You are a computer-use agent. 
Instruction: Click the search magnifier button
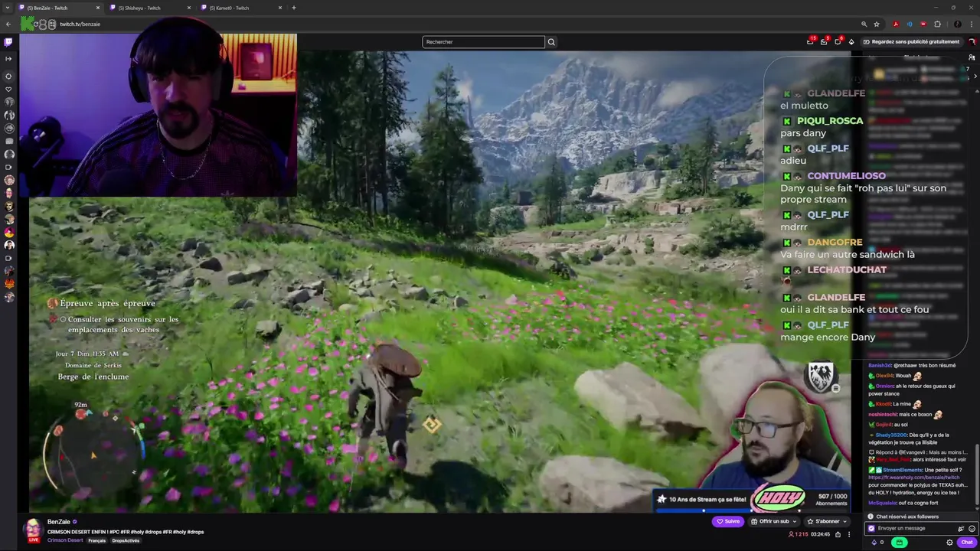click(x=550, y=42)
